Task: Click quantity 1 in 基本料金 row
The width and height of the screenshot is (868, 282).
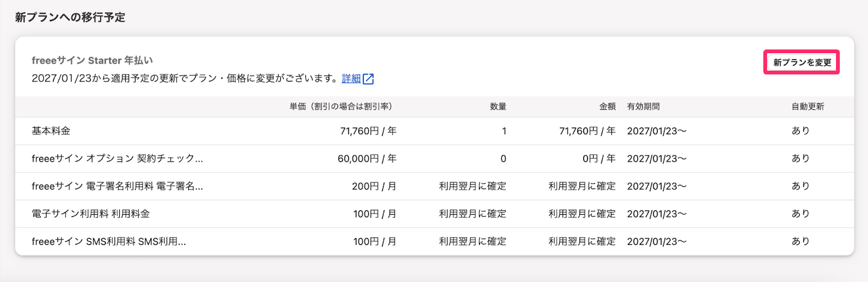Action: [x=504, y=131]
